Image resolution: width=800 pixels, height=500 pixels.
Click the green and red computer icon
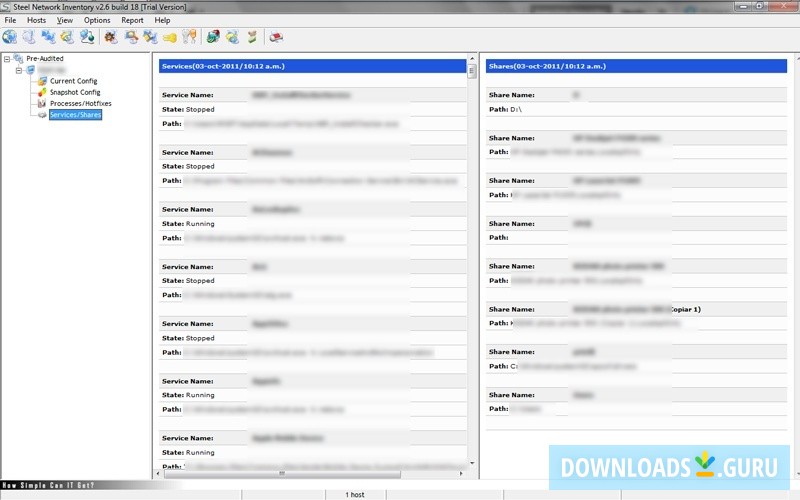213,37
